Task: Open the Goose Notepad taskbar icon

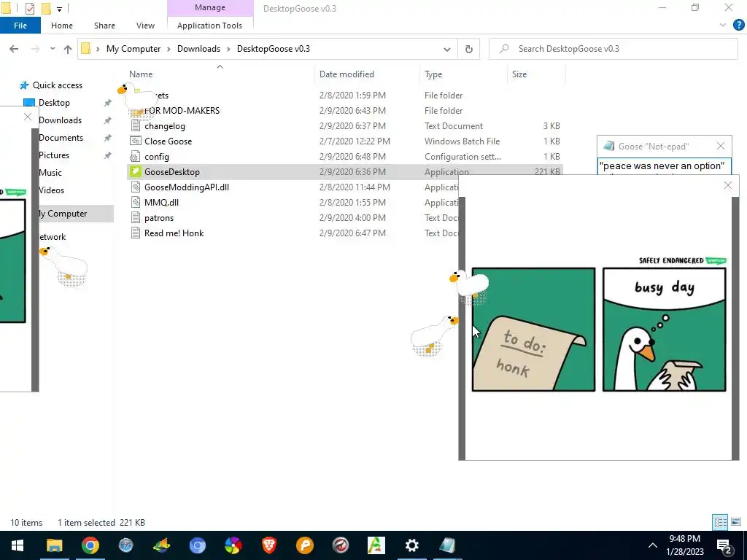Action: [x=447, y=545]
